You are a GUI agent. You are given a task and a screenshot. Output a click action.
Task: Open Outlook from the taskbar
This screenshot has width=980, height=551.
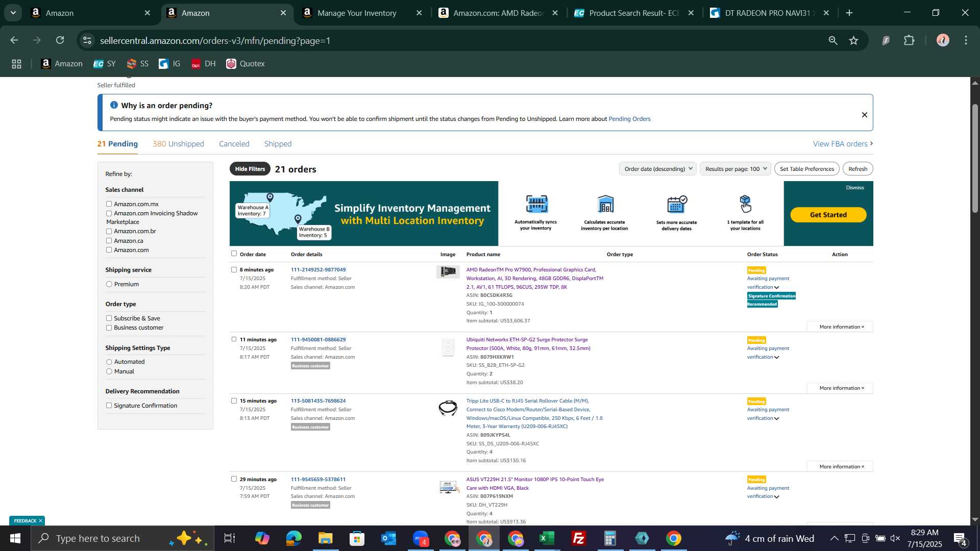click(x=388, y=538)
